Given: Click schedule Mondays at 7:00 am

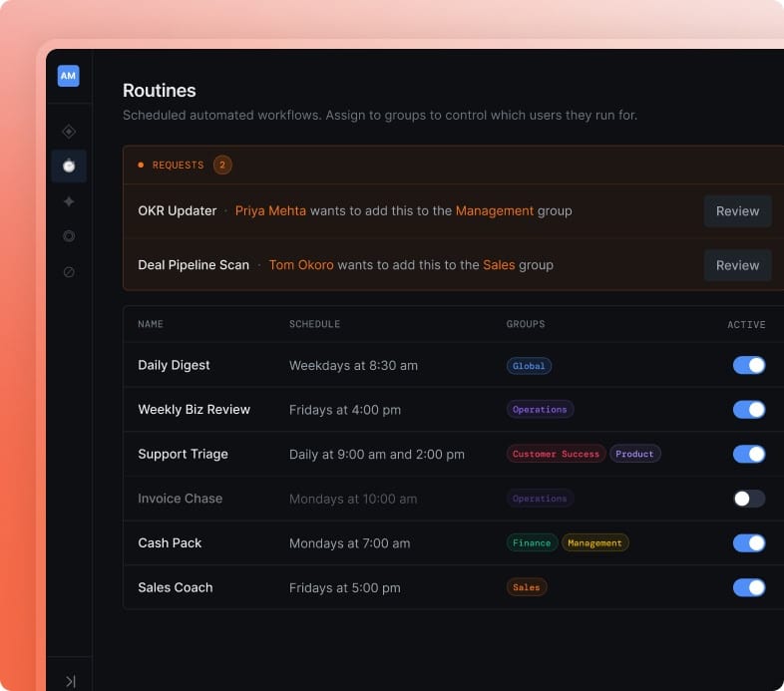Looking at the screenshot, I should pyautogui.click(x=349, y=543).
